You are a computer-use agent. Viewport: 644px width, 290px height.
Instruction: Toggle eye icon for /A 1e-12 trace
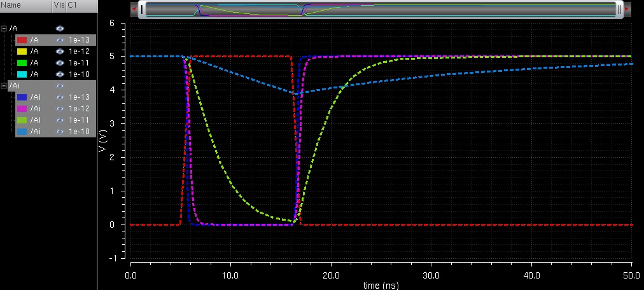coord(60,52)
